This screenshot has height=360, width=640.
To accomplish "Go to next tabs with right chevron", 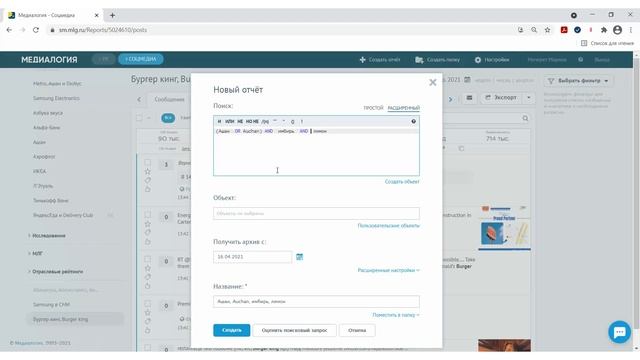I will coord(451,99).
